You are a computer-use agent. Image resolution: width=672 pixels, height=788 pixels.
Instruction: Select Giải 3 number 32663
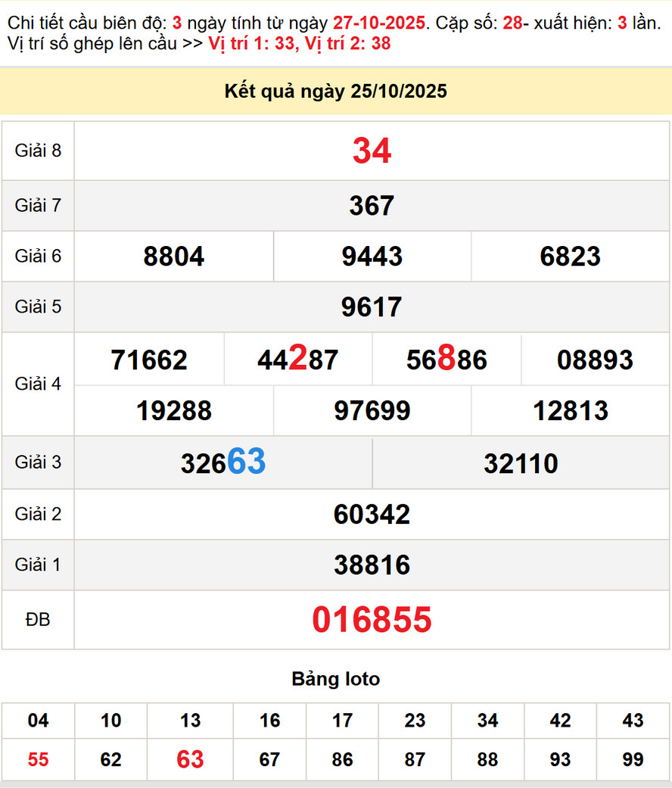pyautogui.click(x=223, y=463)
